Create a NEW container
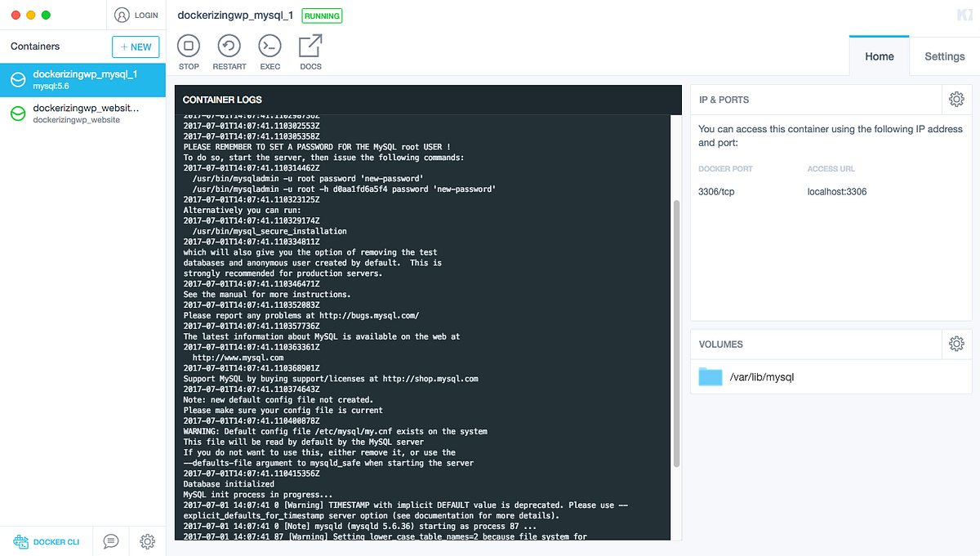The height and width of the screenshot is (556, 980). [x=135, y=47]
